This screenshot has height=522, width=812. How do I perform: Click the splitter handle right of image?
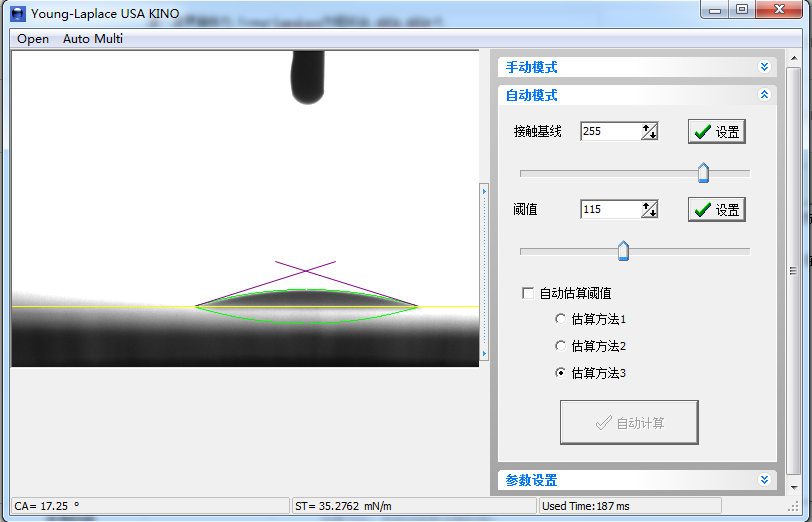point(484,270)
